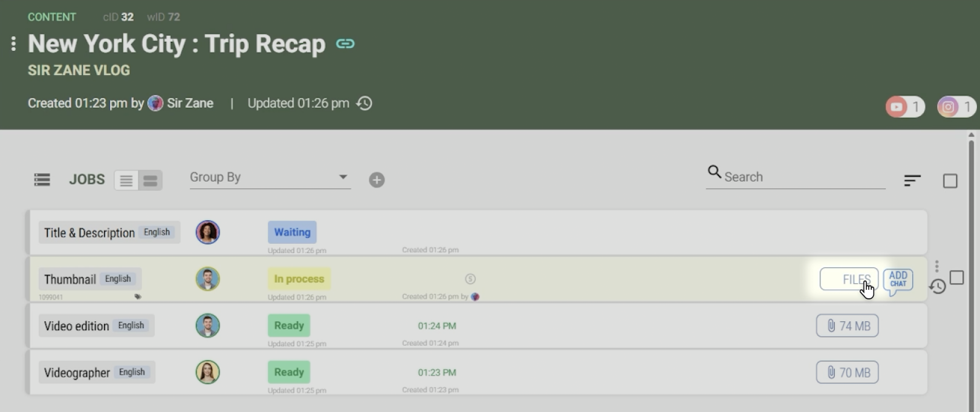Open Thumbnail row three-dot options
Screen dimensions: 980x412
pyautogui.click(x=936, y=266)
